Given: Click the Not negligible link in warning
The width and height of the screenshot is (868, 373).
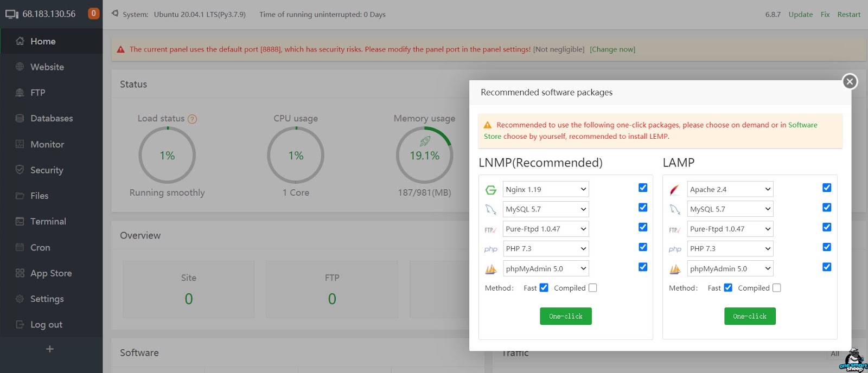Looking at the screenshot, I should click(559, 49).
